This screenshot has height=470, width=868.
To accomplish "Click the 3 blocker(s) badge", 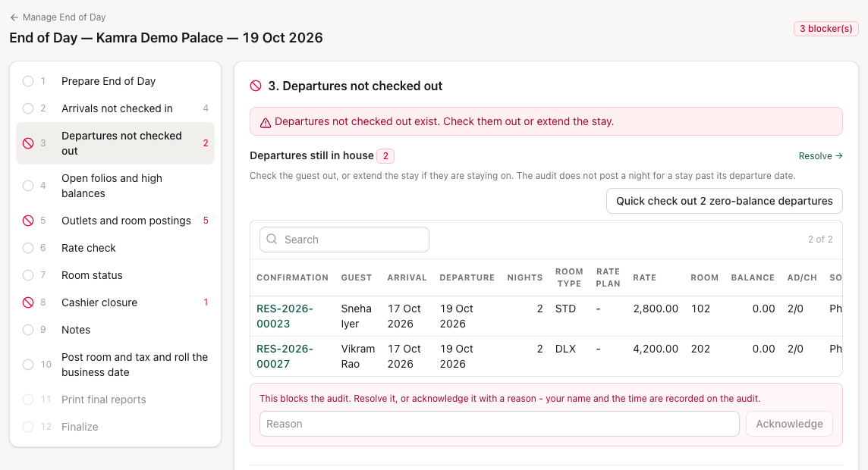I will [826, 29].
